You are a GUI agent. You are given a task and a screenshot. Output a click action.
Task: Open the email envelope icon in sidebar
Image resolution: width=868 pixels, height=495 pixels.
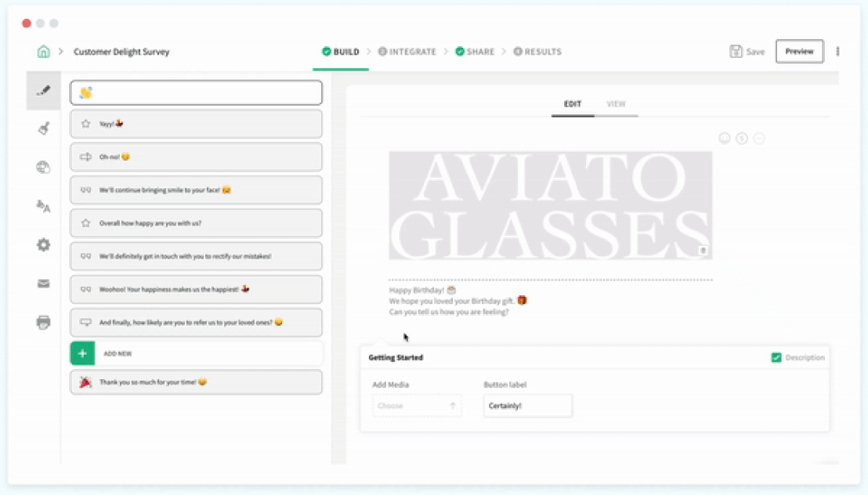tap(43, 284)
